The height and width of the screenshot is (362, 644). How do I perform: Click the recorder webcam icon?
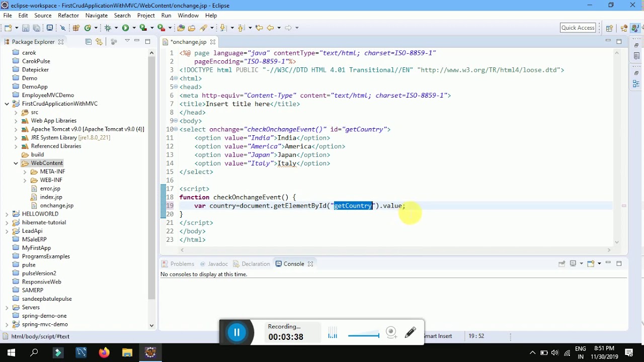391,332
